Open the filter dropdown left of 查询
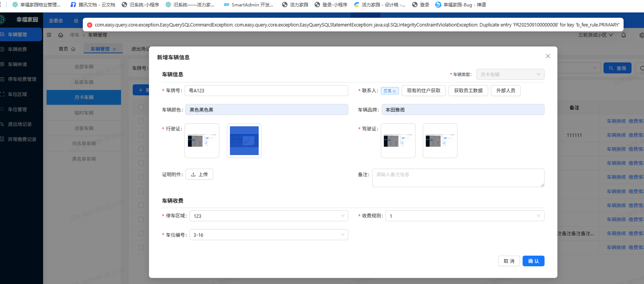644x284 pixels. pos(579,68)
